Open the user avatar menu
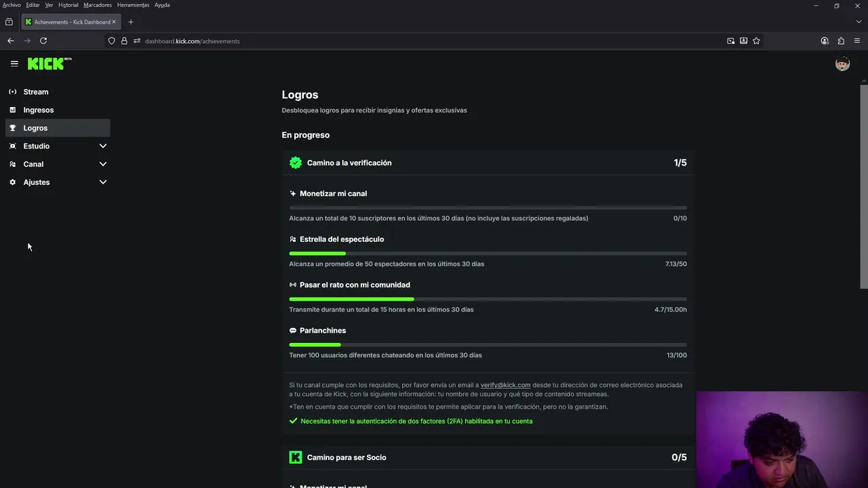868x488 pixels. [x=842, y=64]
